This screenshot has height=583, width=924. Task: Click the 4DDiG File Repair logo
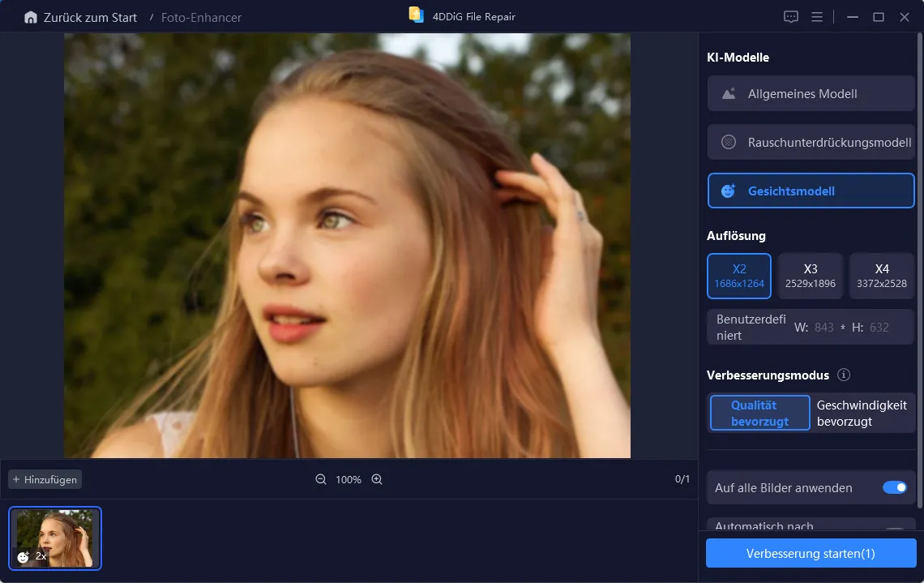[x=416, y=15]
